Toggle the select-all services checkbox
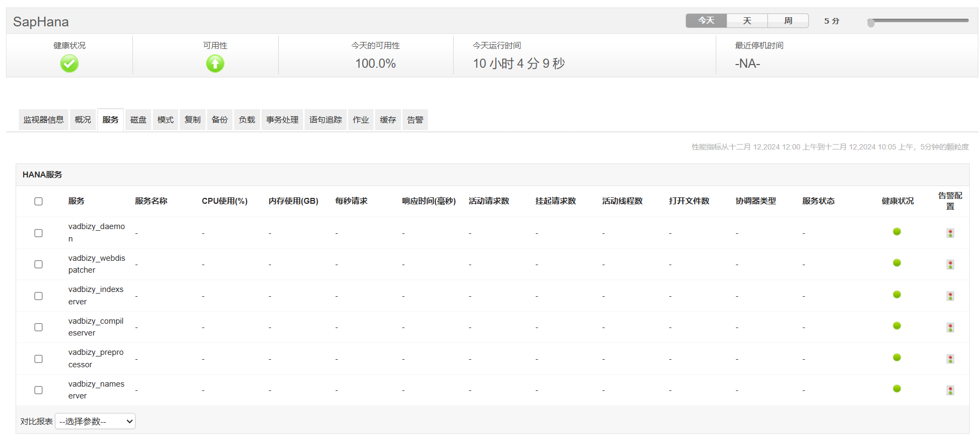This screenshot has height=442, width=980. (38, 201)
